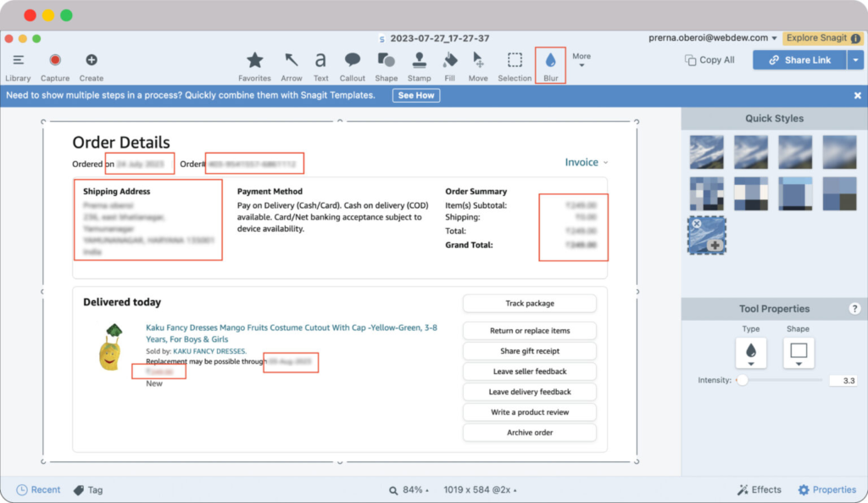Click the Share Link button

(799, 60)
